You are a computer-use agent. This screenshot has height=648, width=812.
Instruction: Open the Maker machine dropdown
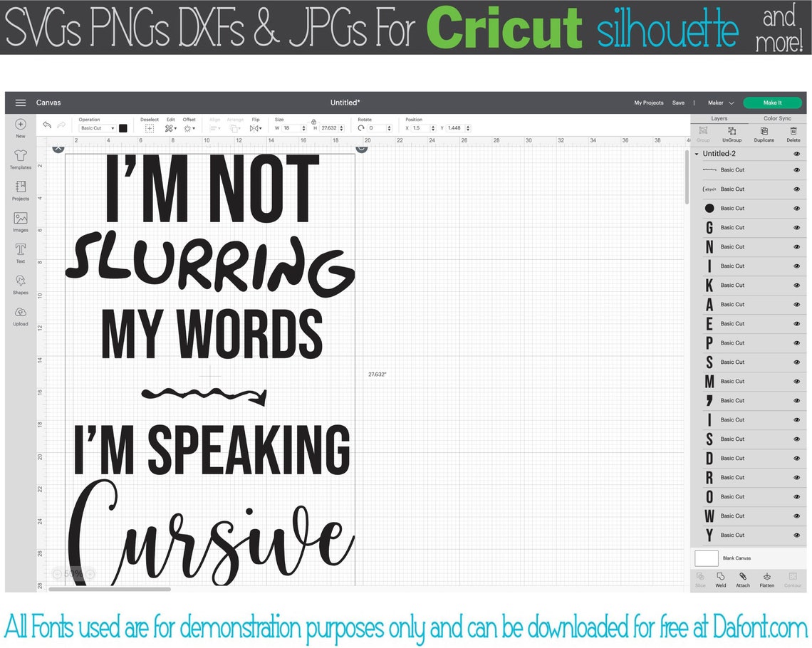(x=721, y=103)
